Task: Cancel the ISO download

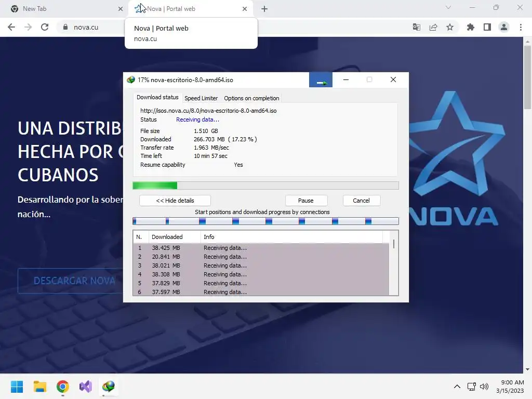Action: 362,201
